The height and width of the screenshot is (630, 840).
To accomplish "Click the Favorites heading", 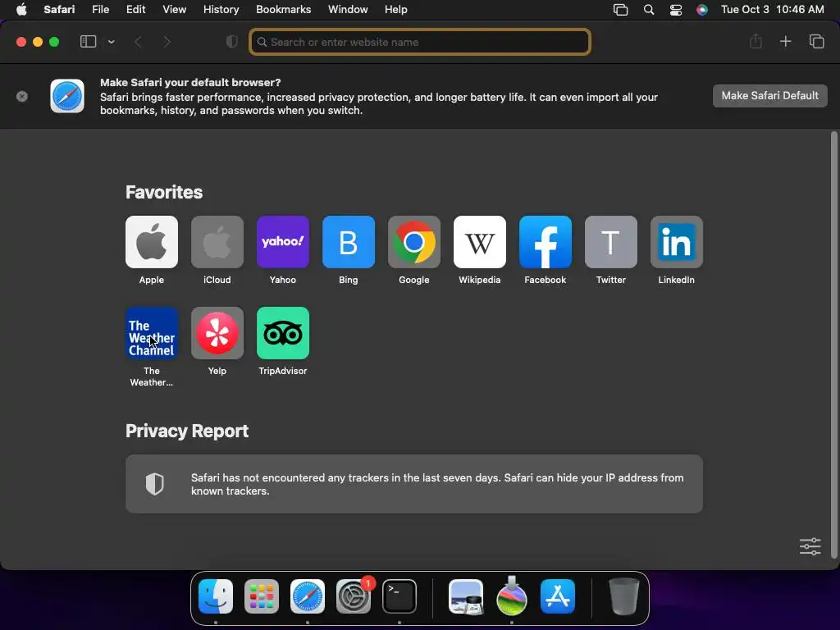I will point(164,192).
